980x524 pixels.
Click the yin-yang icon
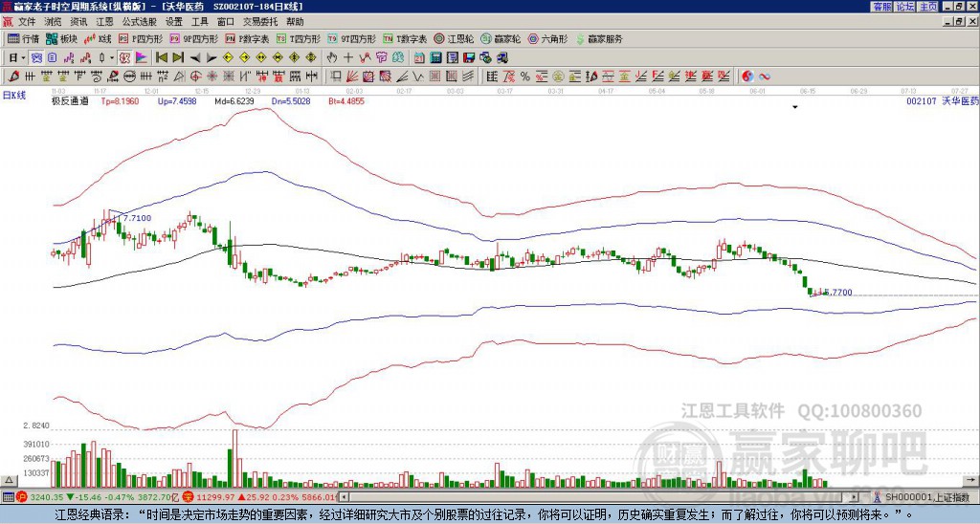(x=747, y=76)
